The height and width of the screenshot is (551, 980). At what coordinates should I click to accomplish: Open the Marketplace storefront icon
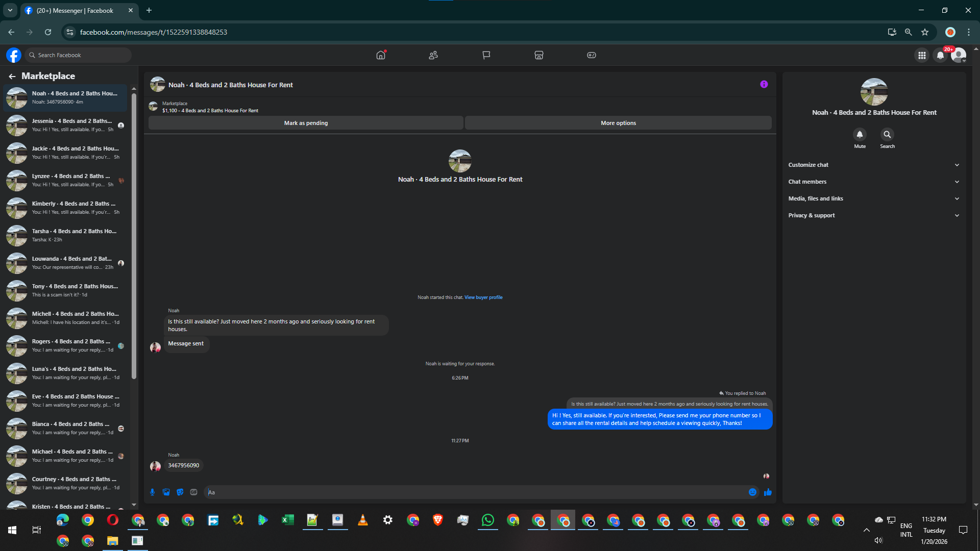pos(539,55)
